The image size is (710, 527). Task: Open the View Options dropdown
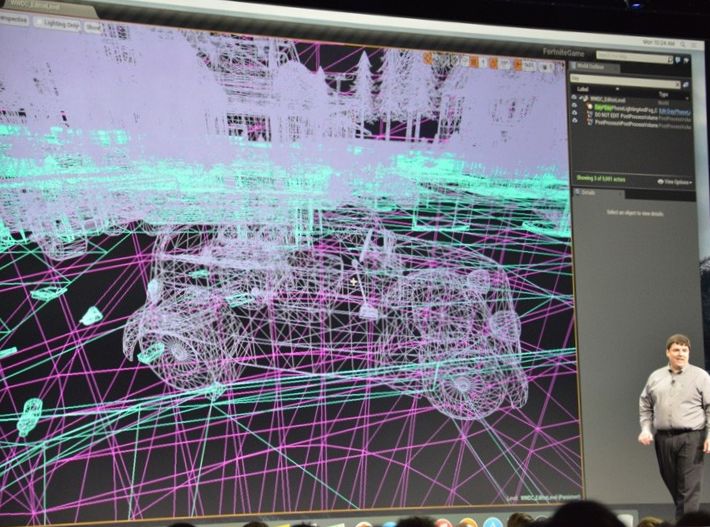[675, 182]
